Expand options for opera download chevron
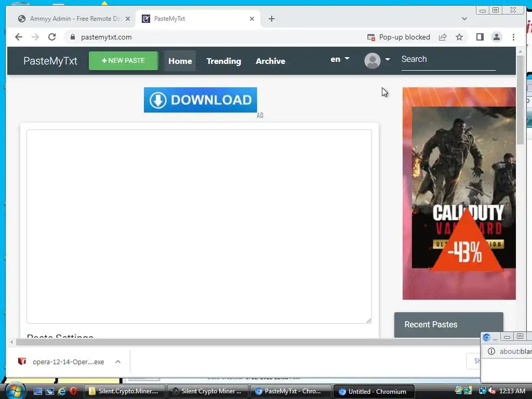532x399 pixels. pyautogui.click(x=118, y=362)
